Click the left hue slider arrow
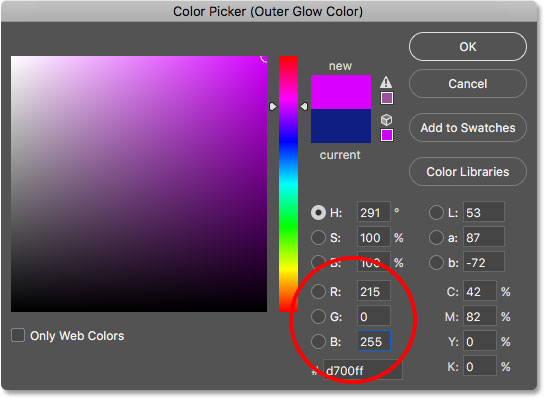The height and width of the screenshot is (398, 544). tap(273, 107)
